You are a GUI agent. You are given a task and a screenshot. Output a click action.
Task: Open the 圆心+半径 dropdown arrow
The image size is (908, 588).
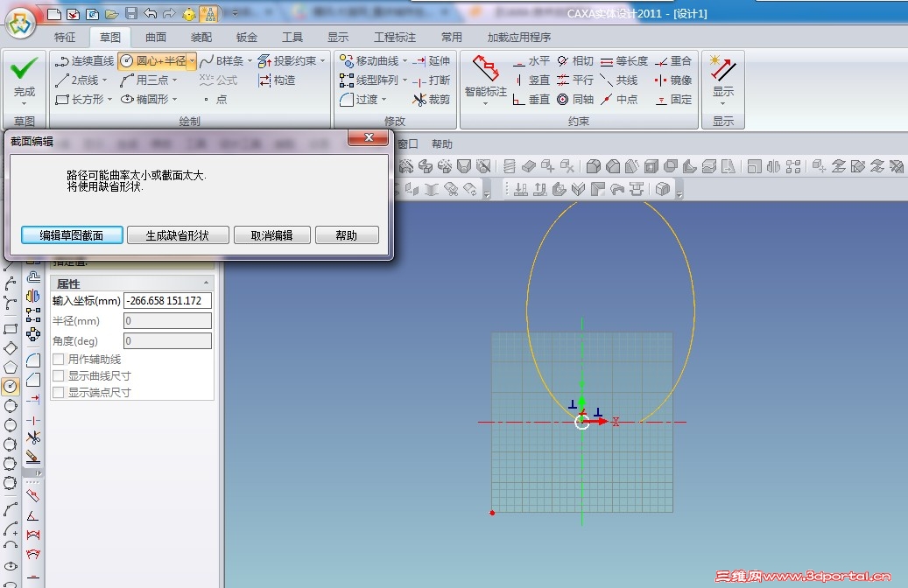193,60
